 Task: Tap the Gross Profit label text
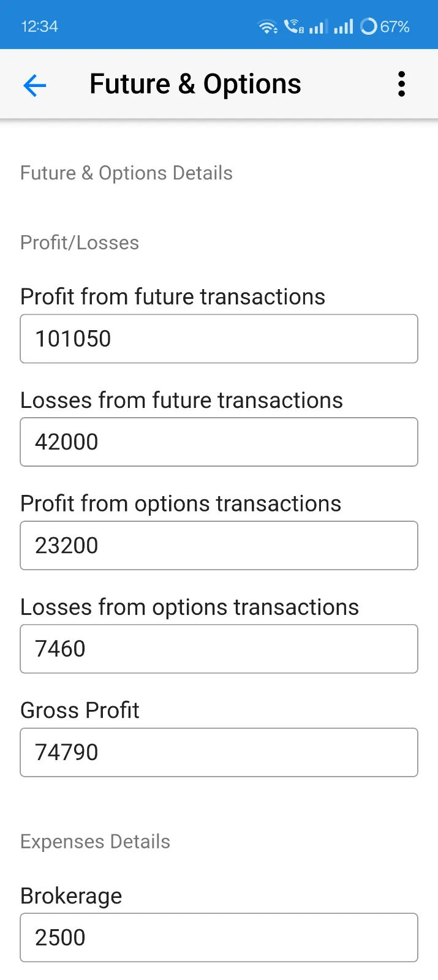pyautogui.click(x=80, y=710)
